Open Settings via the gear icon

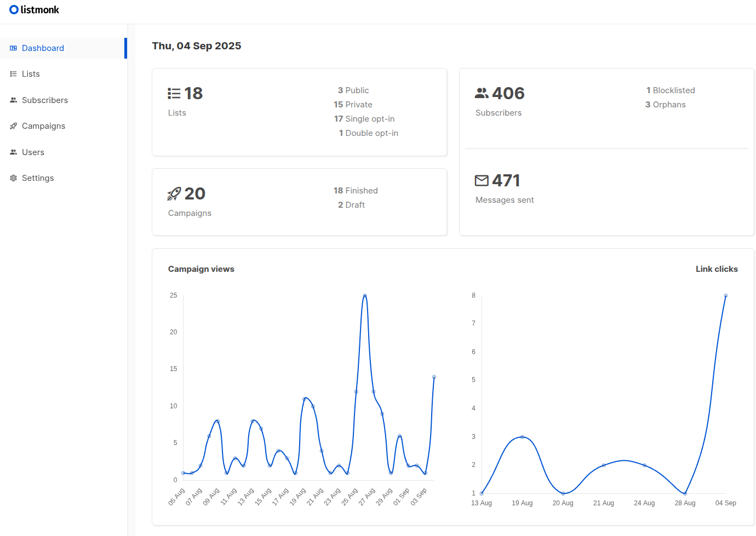pos(13,178)
